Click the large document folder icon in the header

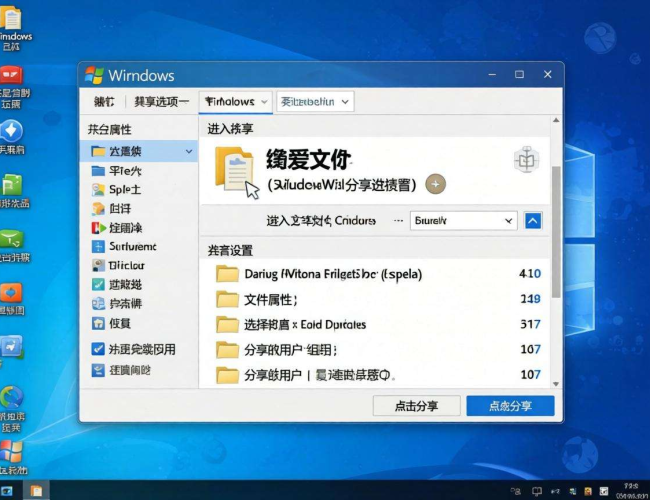click(235, 170)
